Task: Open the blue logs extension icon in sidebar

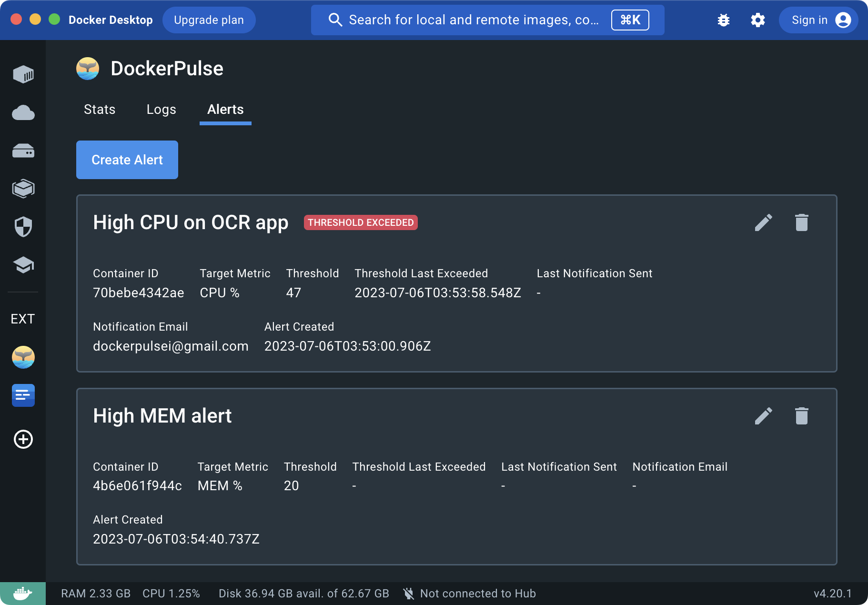Action: tap(23, 395)
